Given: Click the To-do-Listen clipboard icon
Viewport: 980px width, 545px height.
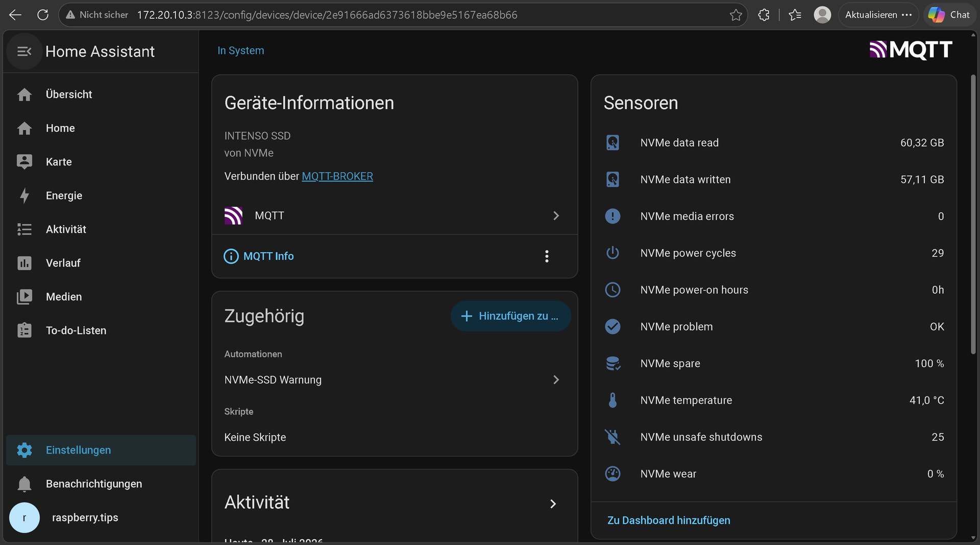Looking at the screenshot, I should pyautogui.click(x=24, y=330).
